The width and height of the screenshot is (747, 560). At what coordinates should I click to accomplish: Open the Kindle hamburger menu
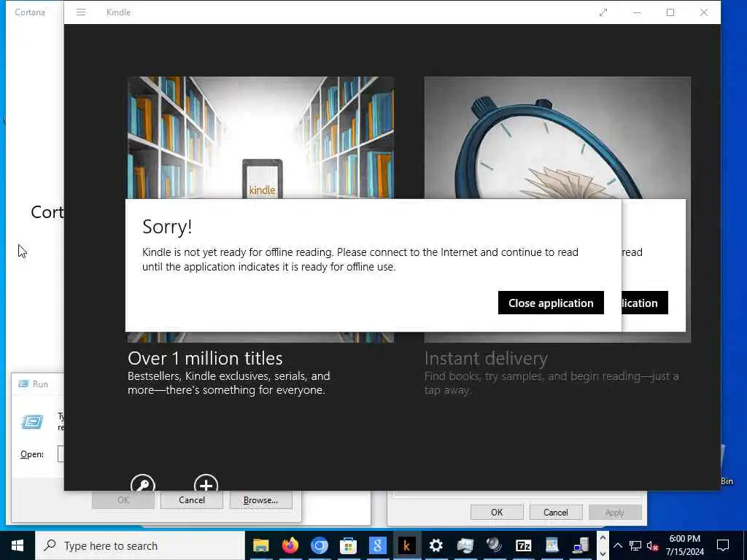tap(81, 12)
